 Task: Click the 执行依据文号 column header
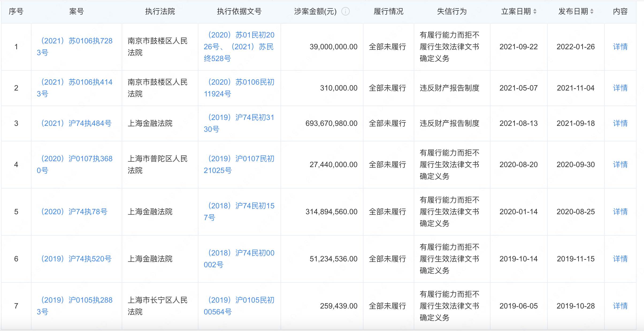[x=239, y=12]
